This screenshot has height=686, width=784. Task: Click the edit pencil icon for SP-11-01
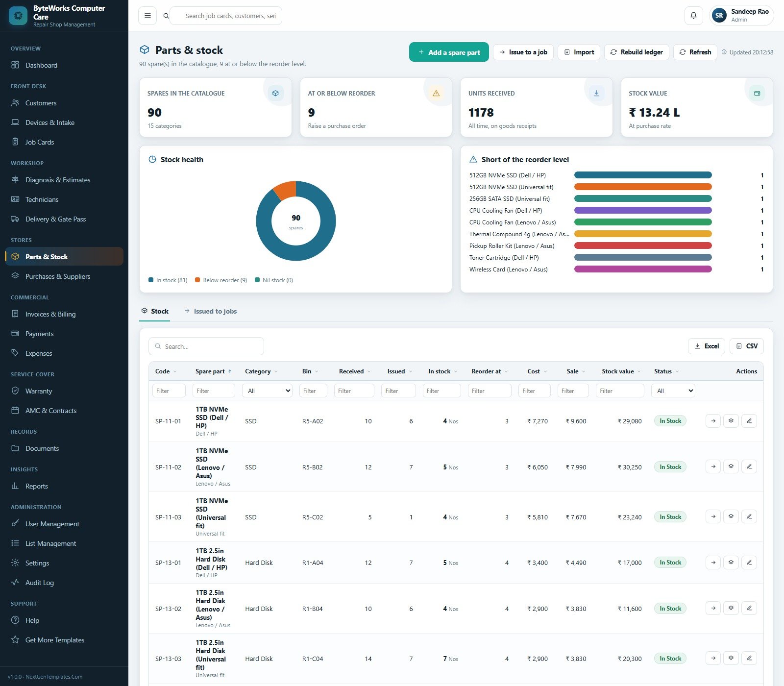click(749, 421)
